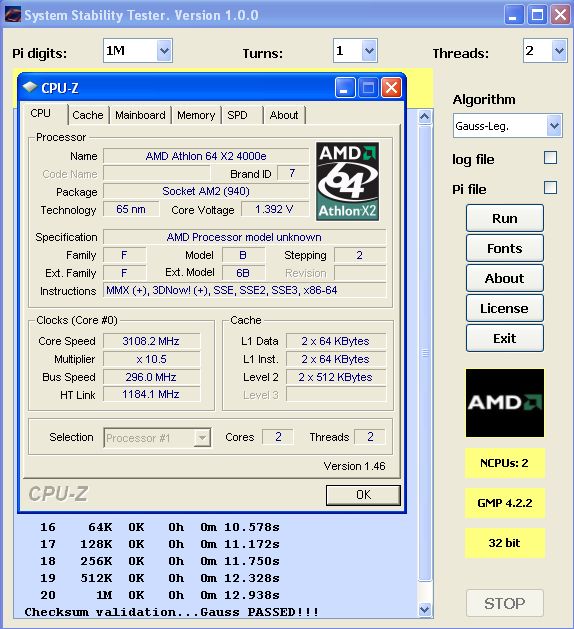Viewport: 574px width, 629px height.
Task: Minimize the CPU-Z window
Action: (x=345, y=87)
